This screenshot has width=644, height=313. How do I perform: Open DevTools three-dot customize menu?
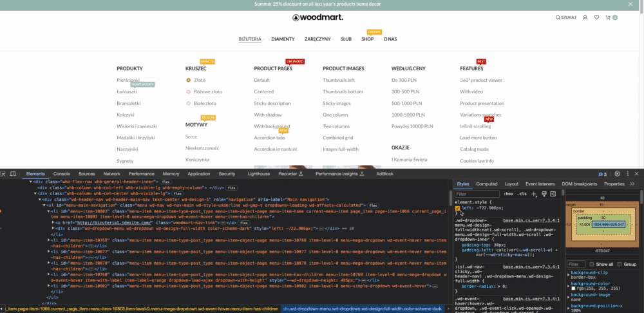pyautogui.click(x=627, y=174)
